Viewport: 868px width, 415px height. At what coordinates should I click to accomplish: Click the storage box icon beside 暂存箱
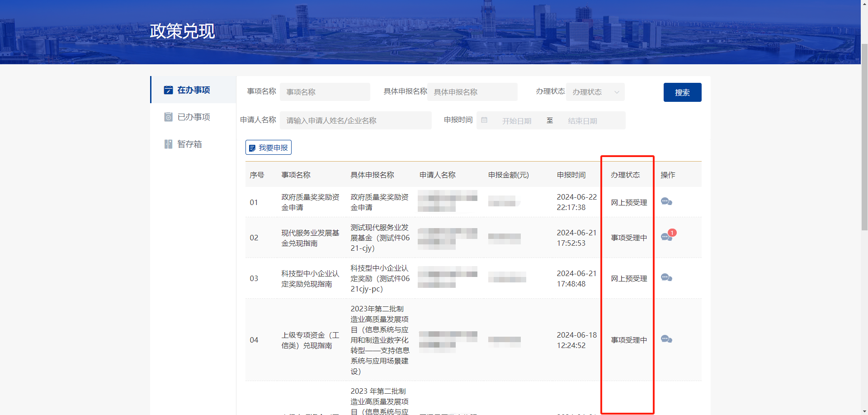click(x=168, y=144)
